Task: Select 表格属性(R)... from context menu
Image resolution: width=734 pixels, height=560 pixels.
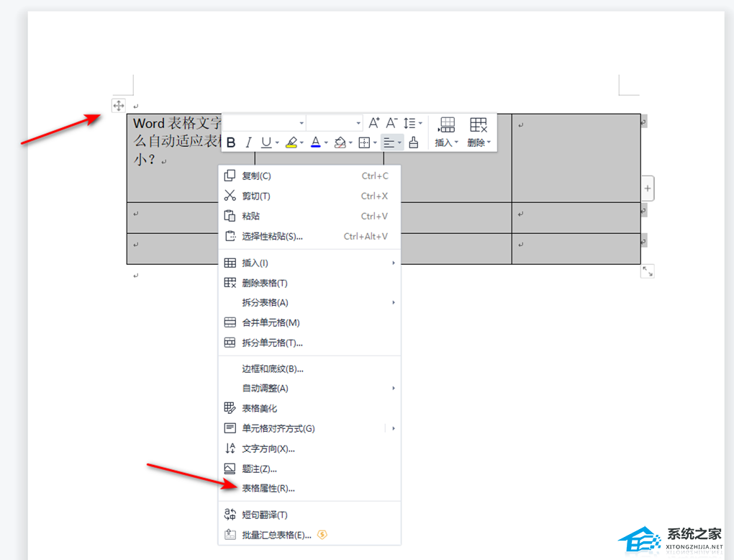Action: 268,488
